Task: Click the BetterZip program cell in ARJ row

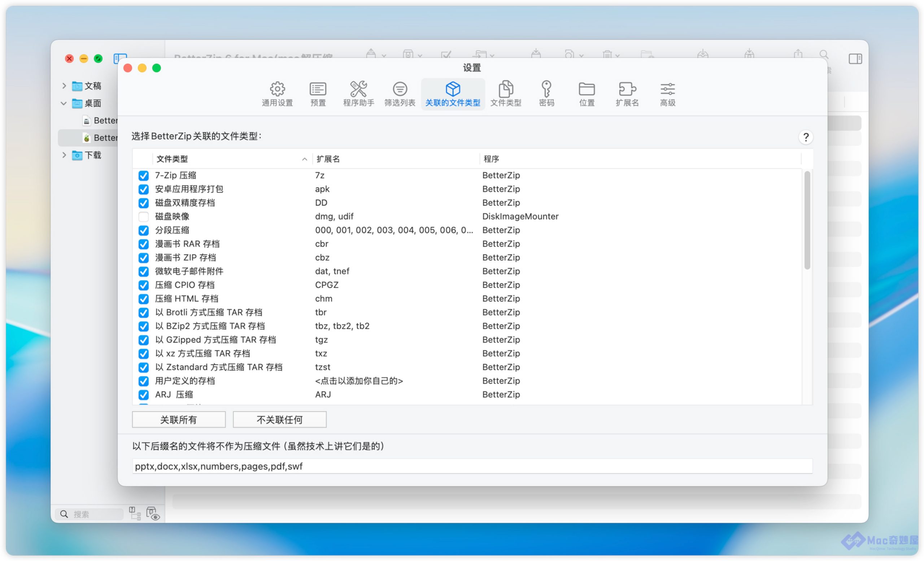Action: (x=501, y=395)
